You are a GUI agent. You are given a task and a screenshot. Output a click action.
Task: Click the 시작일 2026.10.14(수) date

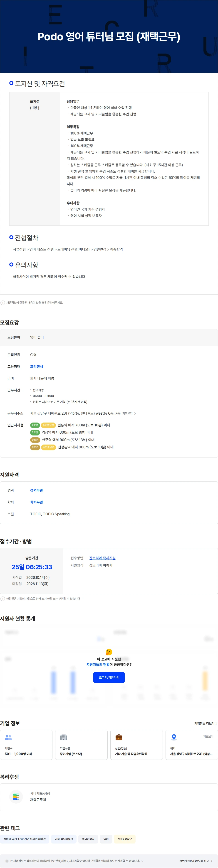click(x=38, y=577)
